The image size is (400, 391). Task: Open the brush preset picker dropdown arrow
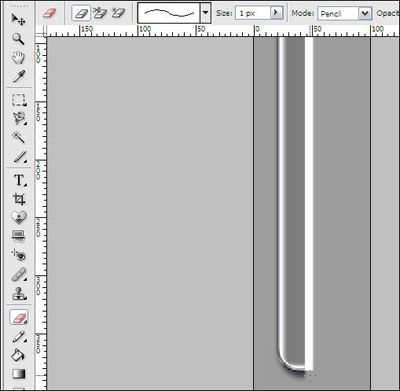tap(206, 13)
